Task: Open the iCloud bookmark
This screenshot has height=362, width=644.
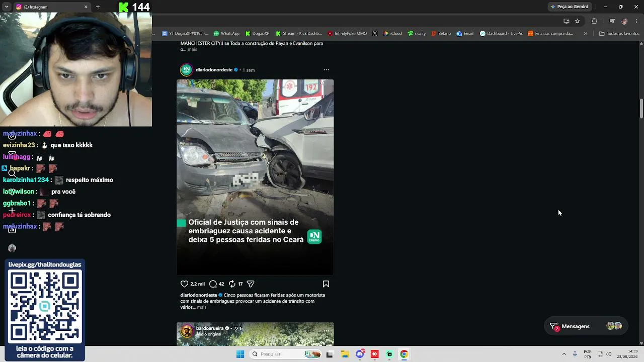Action: click(392, 34)
